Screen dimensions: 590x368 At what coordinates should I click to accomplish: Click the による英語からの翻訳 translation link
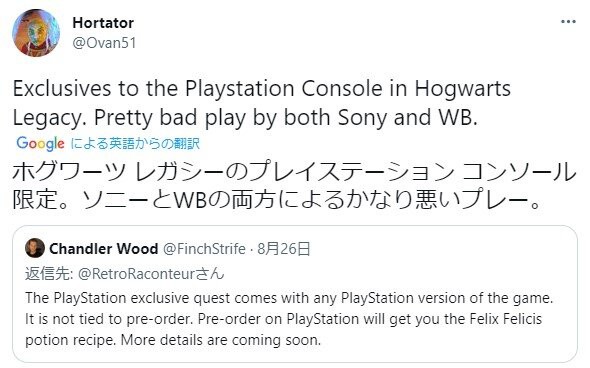pyautogui.click(x=135, y=144)
